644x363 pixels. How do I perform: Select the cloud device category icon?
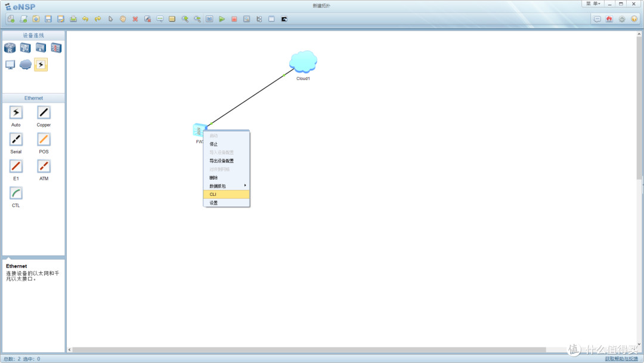(26, 64)
